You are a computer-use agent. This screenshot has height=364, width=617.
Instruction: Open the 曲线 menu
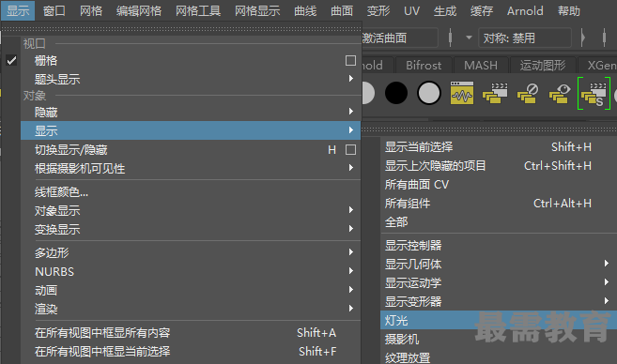coord(305,10)
